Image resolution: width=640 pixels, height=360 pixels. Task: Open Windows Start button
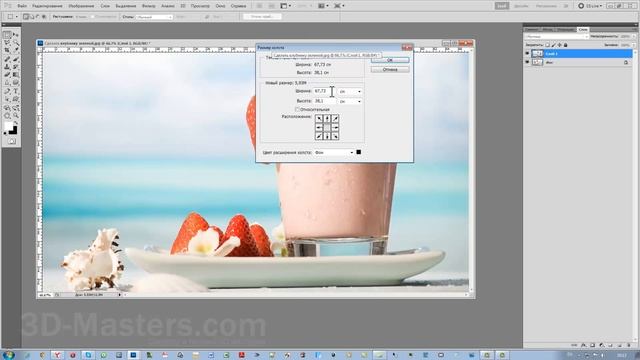click(x=8, y=355)
